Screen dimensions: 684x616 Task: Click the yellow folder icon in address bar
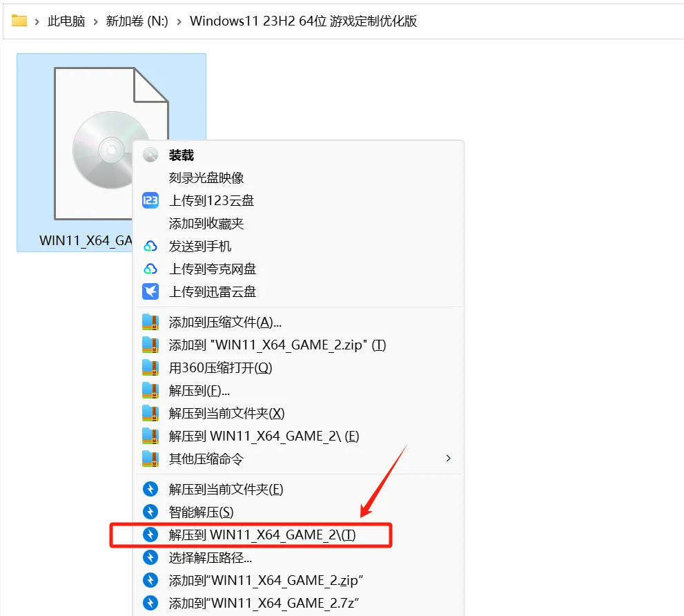(x=19, y=21)
